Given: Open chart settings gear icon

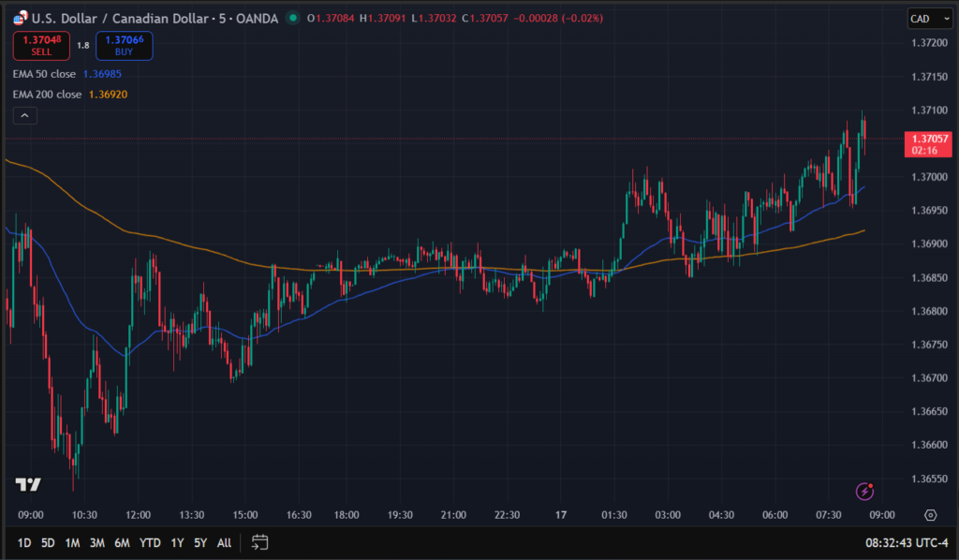Looking at the screenshot, I should 930,515.
